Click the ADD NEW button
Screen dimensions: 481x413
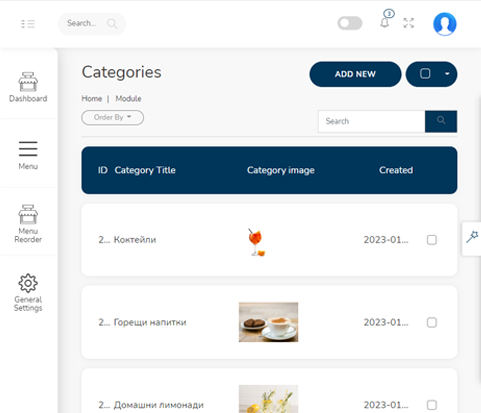355,74
